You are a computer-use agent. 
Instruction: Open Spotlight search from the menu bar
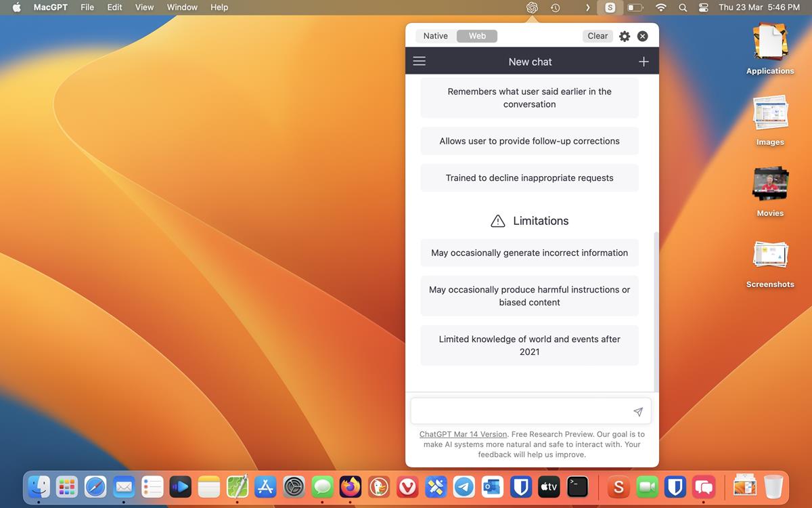click(x=682, y=7)
